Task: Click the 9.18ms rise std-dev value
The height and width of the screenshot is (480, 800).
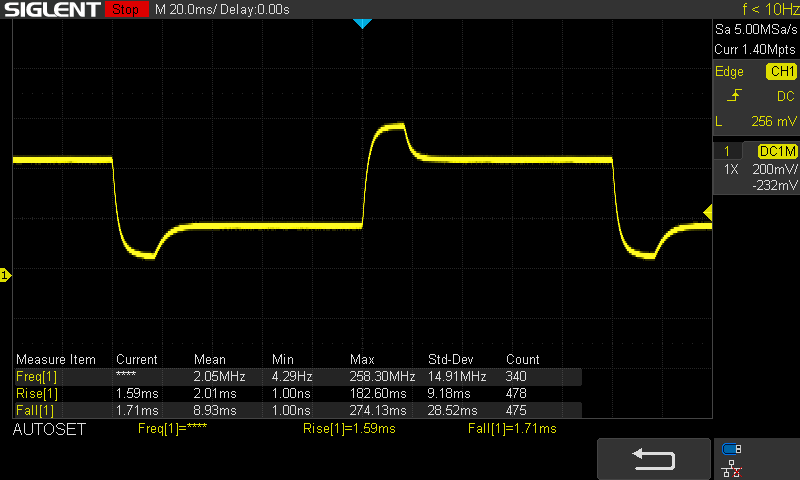Action: pyautogui.click(x=448, y=393)
